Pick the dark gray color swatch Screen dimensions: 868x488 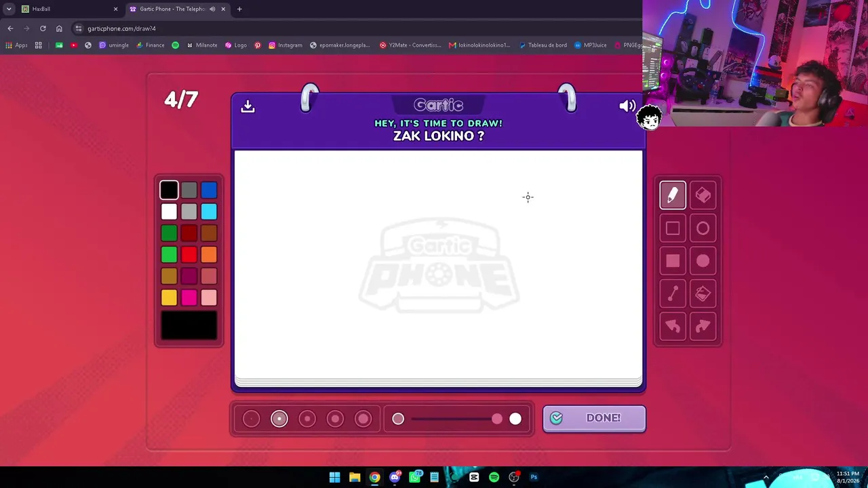coord(189,190)
